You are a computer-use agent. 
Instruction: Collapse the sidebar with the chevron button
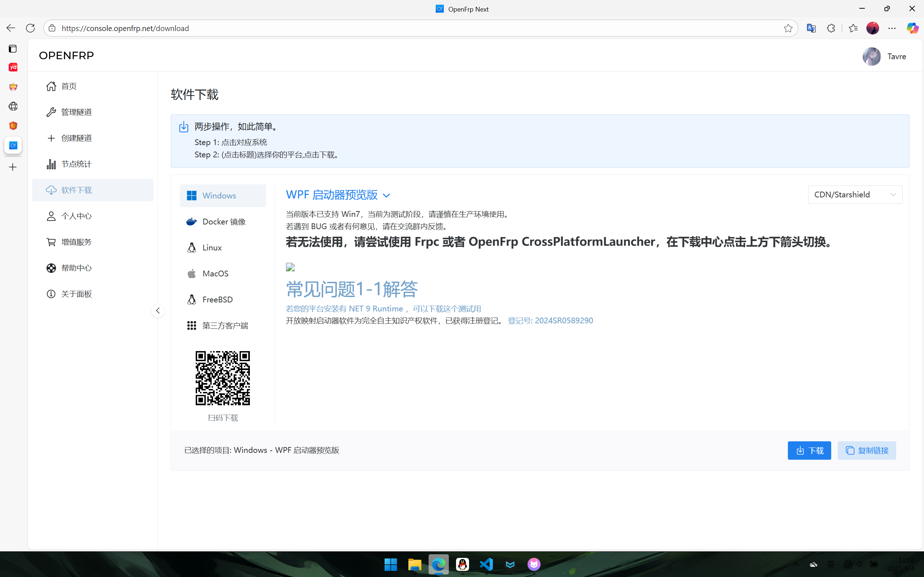click(158, 311)
